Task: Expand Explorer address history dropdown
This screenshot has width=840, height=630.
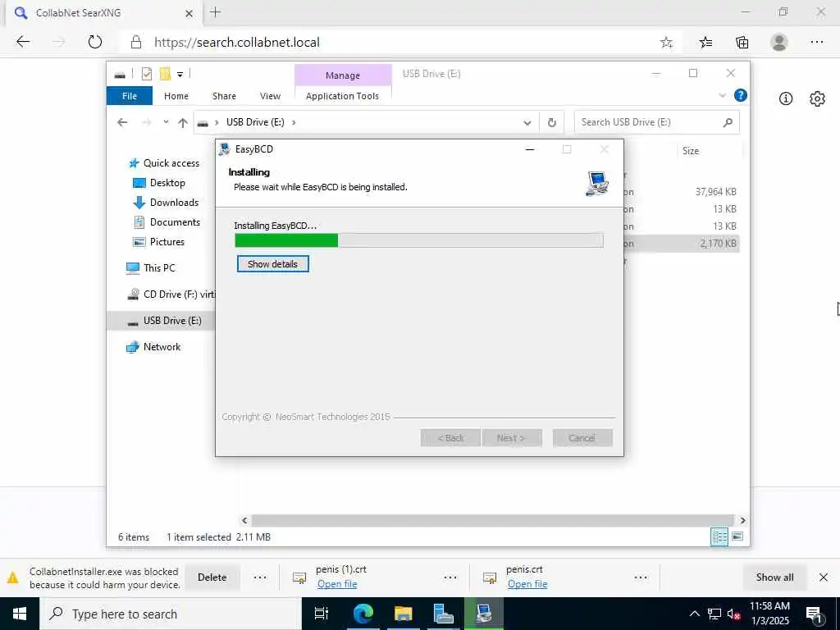Action: click(527, 123)
